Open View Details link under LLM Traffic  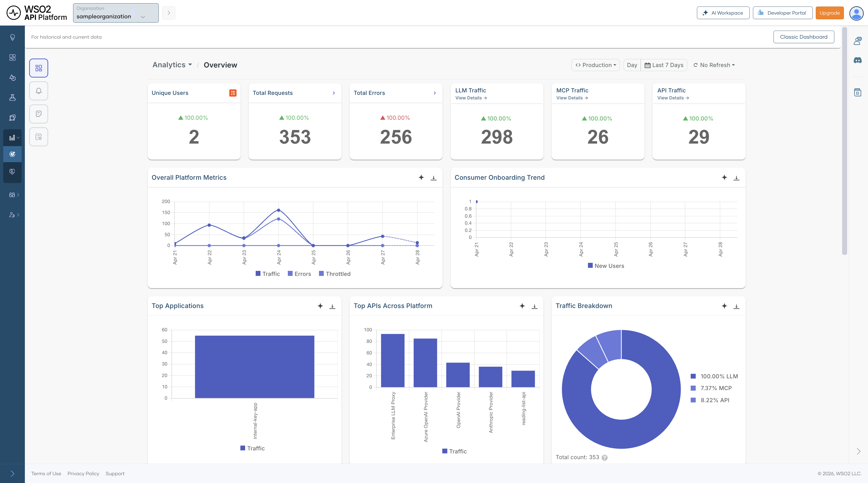point(471,98)
